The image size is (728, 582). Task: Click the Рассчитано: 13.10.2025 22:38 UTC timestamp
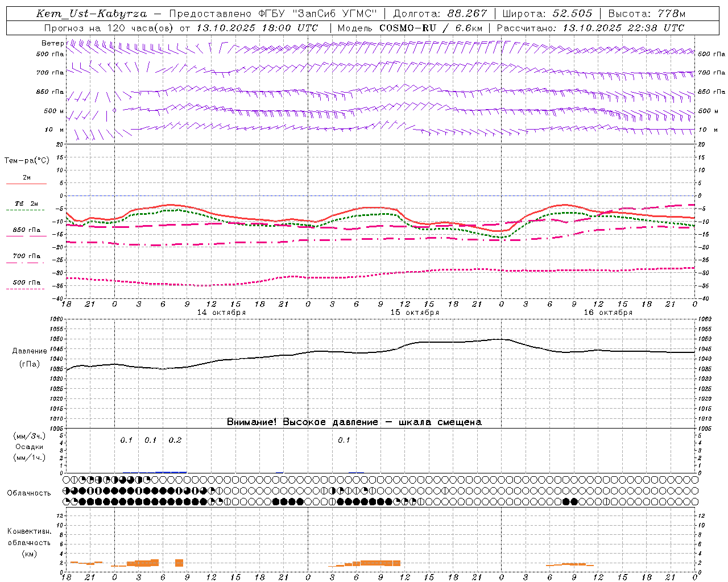click(x=590, y=28)
